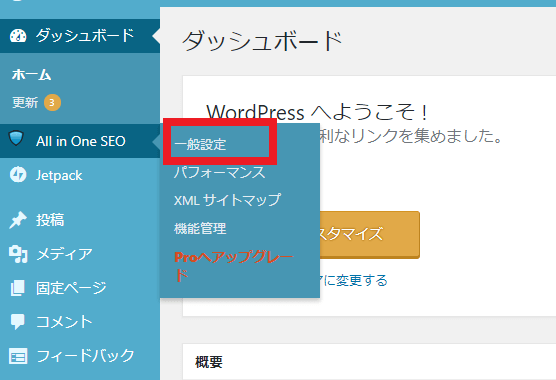This screenshot has height=380, width=556.
Task: Open the All in One SEO menu
Action: pyautogui.click(x=80, y=141)
